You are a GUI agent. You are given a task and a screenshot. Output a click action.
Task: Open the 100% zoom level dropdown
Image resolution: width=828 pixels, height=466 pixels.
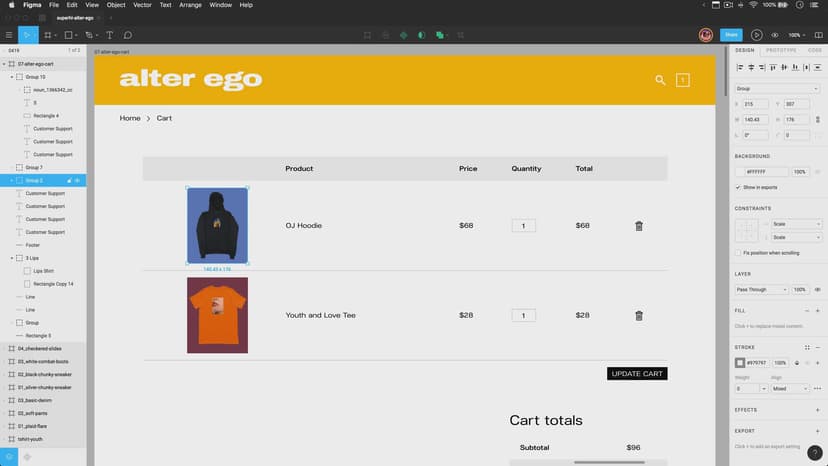tap(796, 35)
